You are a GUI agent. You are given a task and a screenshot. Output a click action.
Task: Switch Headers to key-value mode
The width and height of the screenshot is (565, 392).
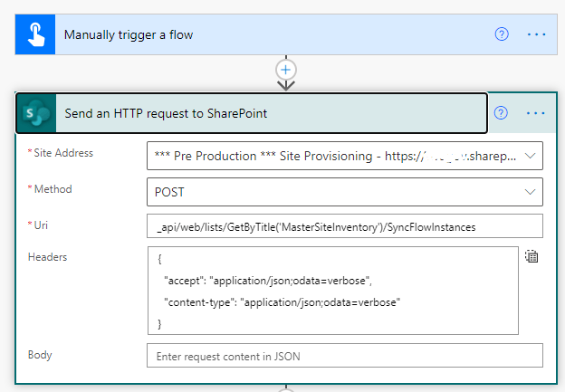pyautogui.click(x=532, y=257)
